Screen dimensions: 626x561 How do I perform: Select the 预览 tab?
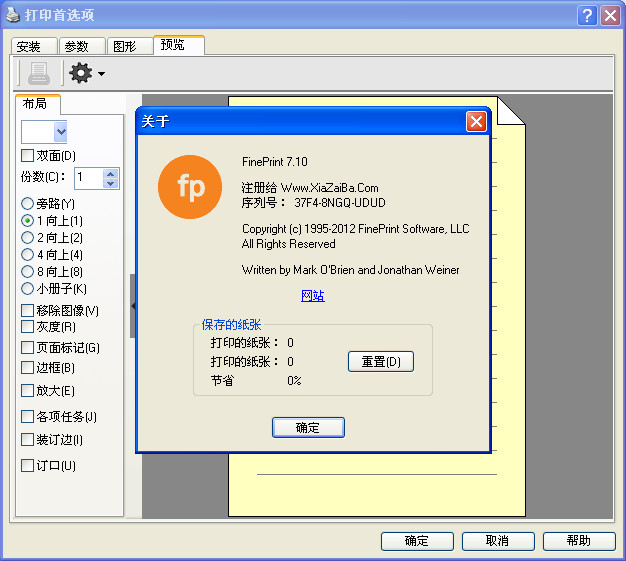[x=179, y=45]
